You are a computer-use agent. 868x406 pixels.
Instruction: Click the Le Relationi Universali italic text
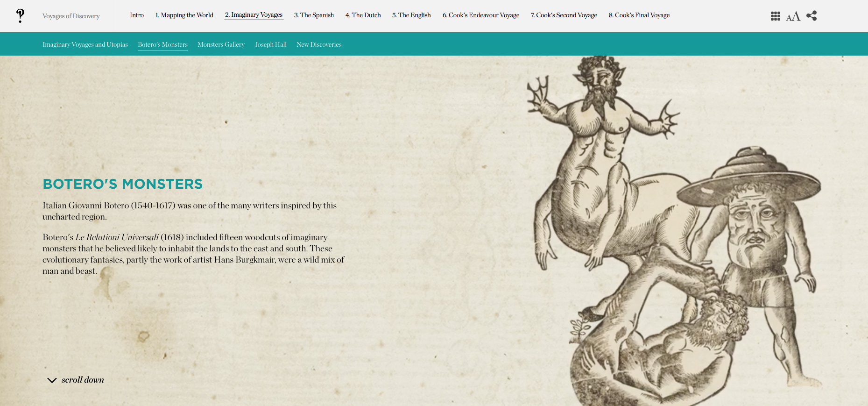tap(117, 237)
